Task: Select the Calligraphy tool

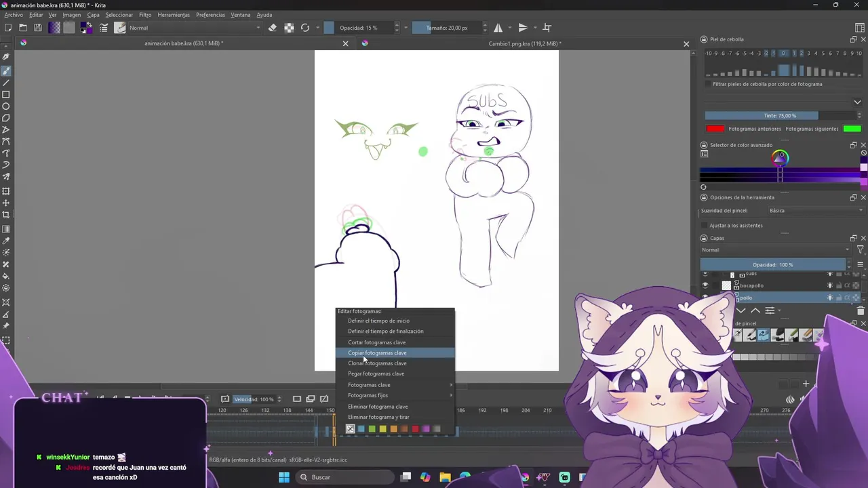Action: [6, 58]
